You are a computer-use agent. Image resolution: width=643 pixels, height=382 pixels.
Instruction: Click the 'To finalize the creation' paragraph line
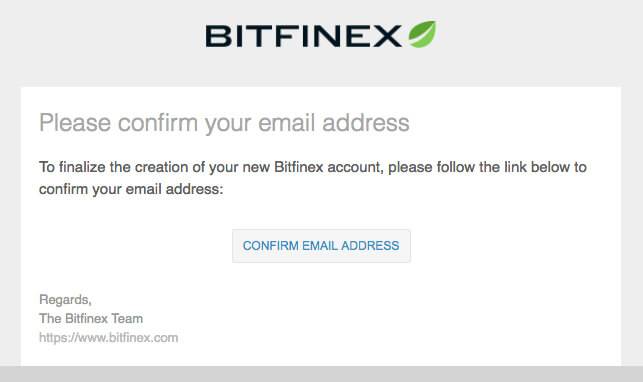click(313, 167)
